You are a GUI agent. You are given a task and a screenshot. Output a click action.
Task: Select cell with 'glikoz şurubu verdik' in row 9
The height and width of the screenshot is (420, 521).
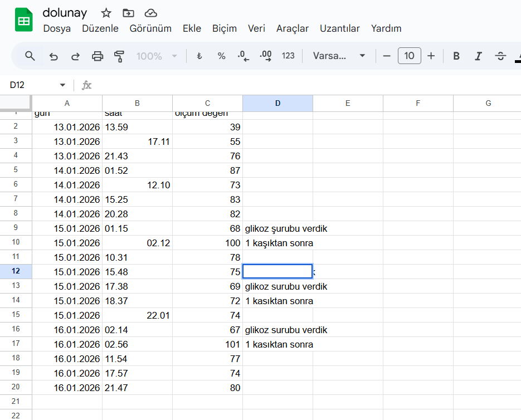(278, 228)
